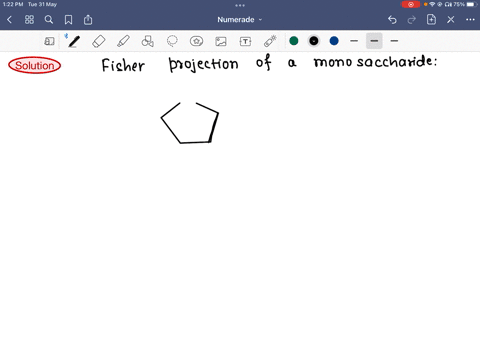The image size is (480, 360).
Task: Open the more options ellipsis menu
Action: (470, 20)
